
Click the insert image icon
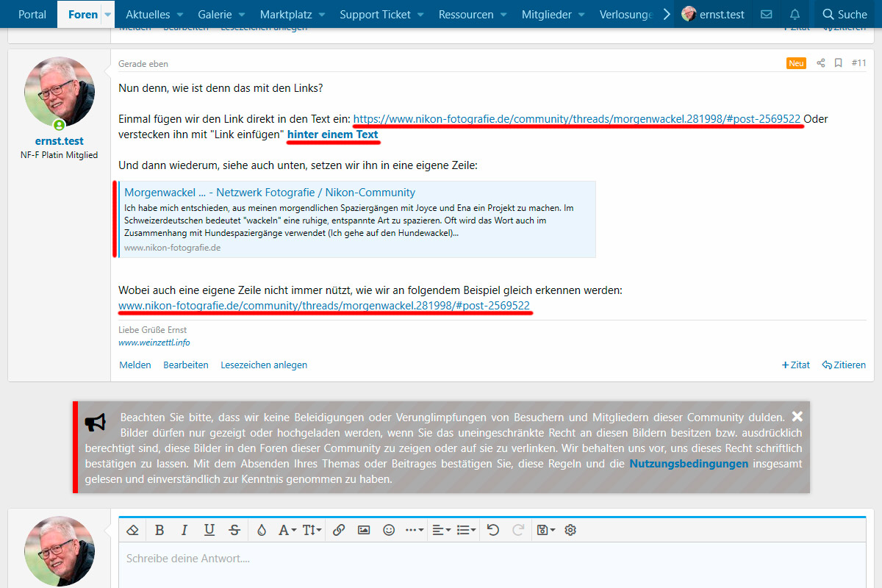click(364, 530)
